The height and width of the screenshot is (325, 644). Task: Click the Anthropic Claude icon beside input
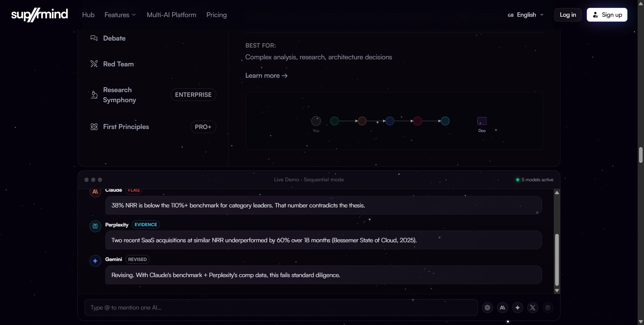click(x=502, y=308)
